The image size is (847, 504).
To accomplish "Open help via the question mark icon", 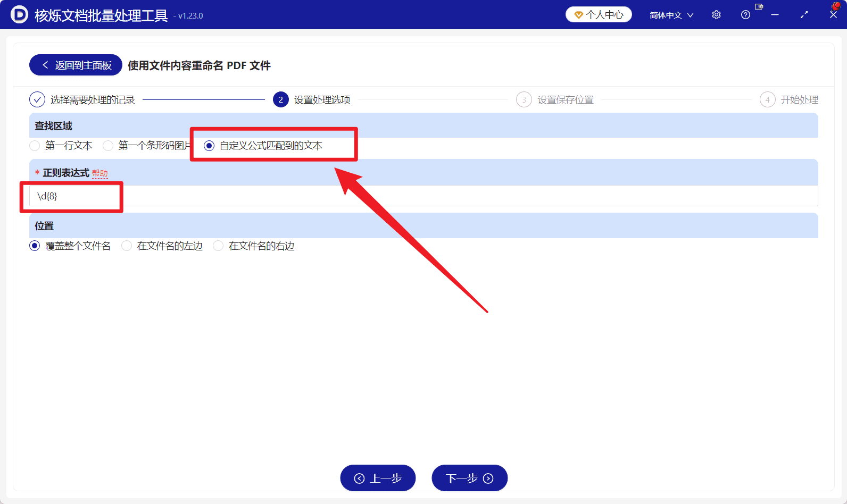I will point(745,15).
